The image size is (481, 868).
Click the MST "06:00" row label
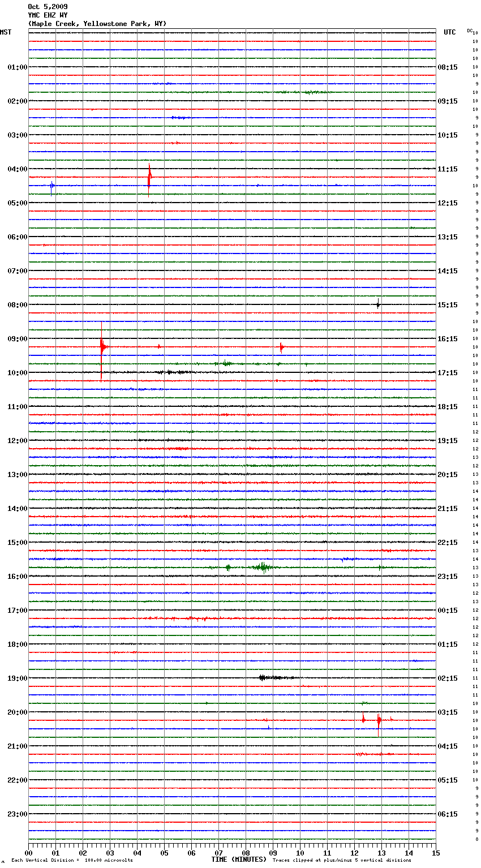click(18, 237)
